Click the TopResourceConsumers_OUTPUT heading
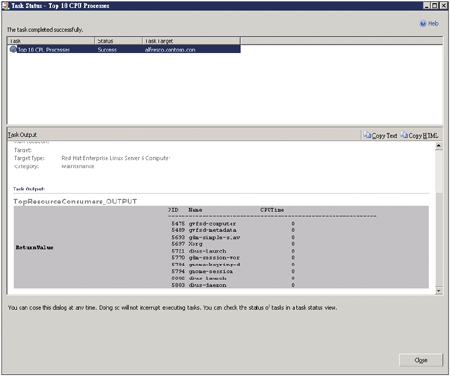 75,201
